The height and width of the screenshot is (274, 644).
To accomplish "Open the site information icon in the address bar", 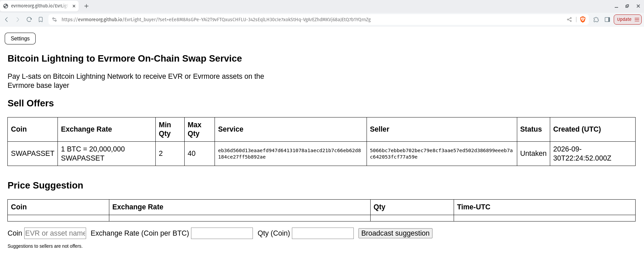I will click(54, 20).
